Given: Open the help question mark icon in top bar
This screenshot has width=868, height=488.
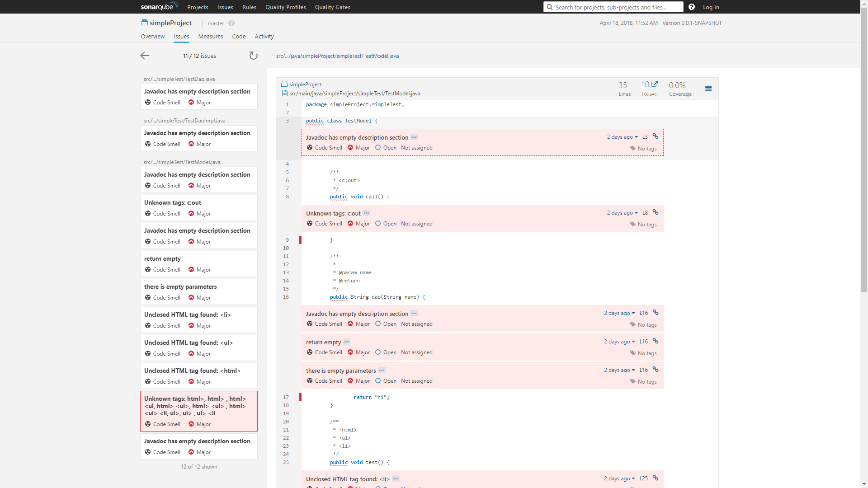Looking at the screenshot, I should click(x=692, y=7).
